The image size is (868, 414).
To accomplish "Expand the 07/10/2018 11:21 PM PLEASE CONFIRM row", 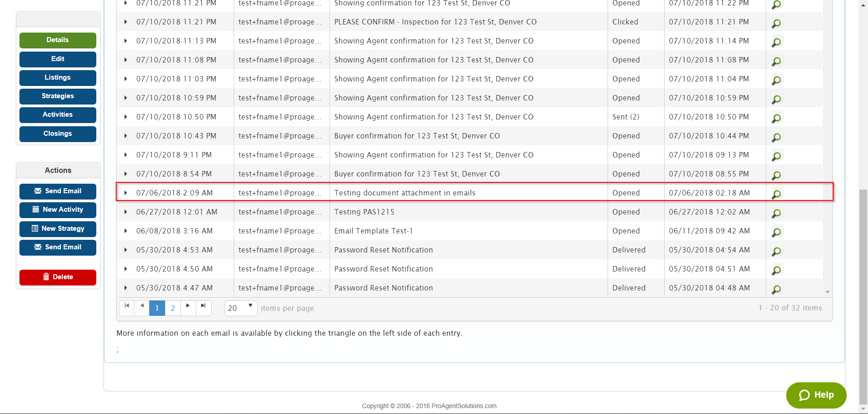I will click(x=126, y=22).
